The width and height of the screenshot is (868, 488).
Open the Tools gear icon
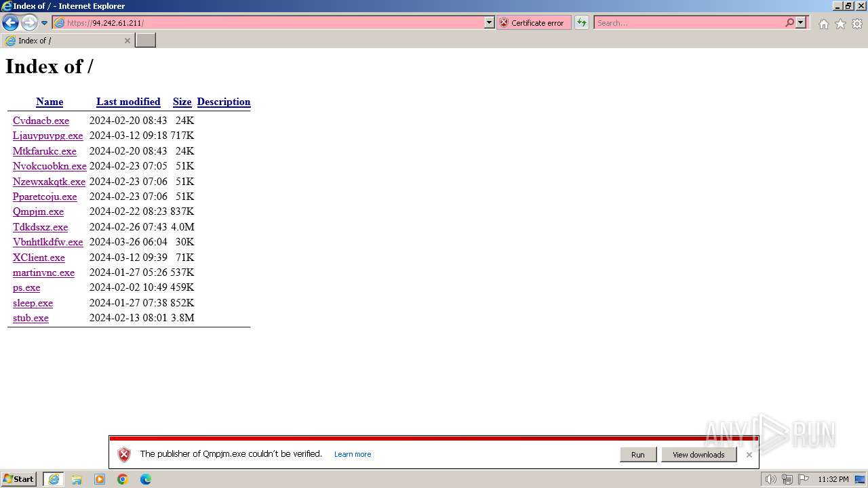click(x=857, y=24)
